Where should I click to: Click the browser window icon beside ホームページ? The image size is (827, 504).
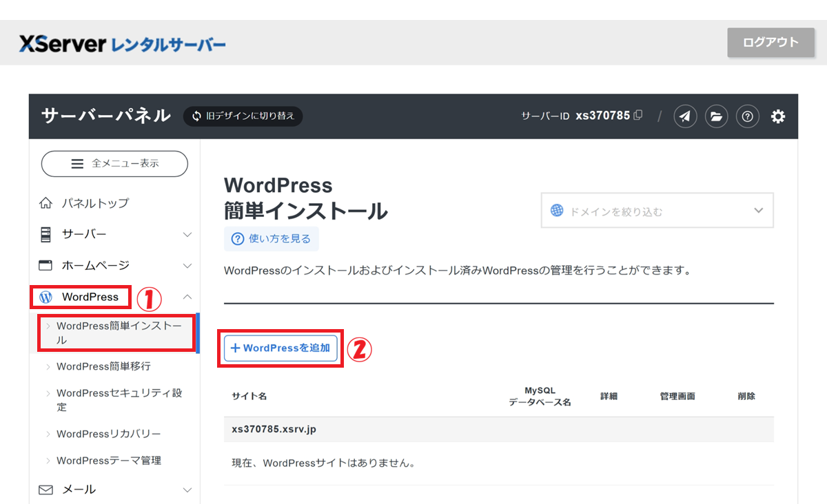(45, 265)
